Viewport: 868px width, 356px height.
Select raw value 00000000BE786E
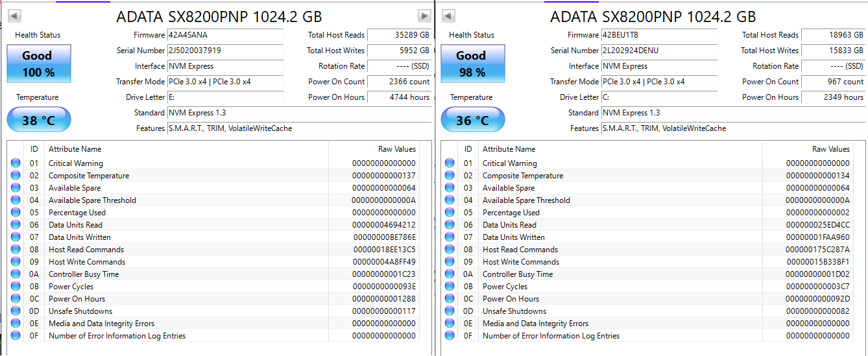tap(385, 237)
